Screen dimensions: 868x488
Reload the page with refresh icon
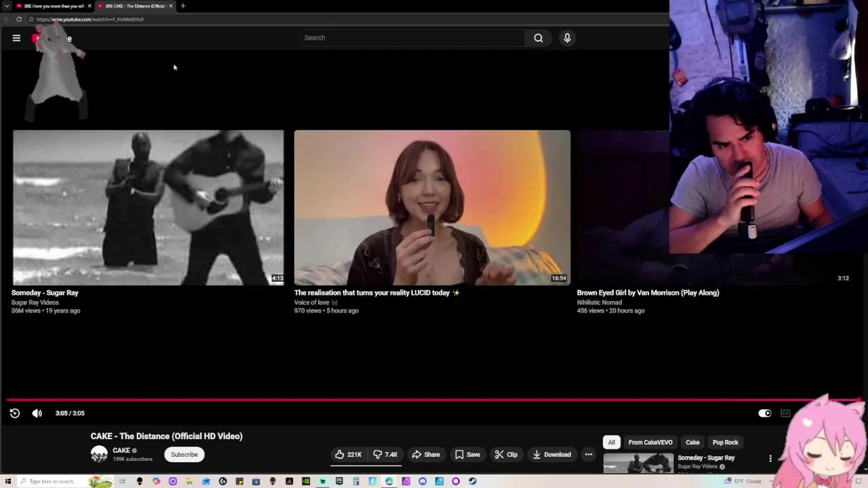coord(19,20)
